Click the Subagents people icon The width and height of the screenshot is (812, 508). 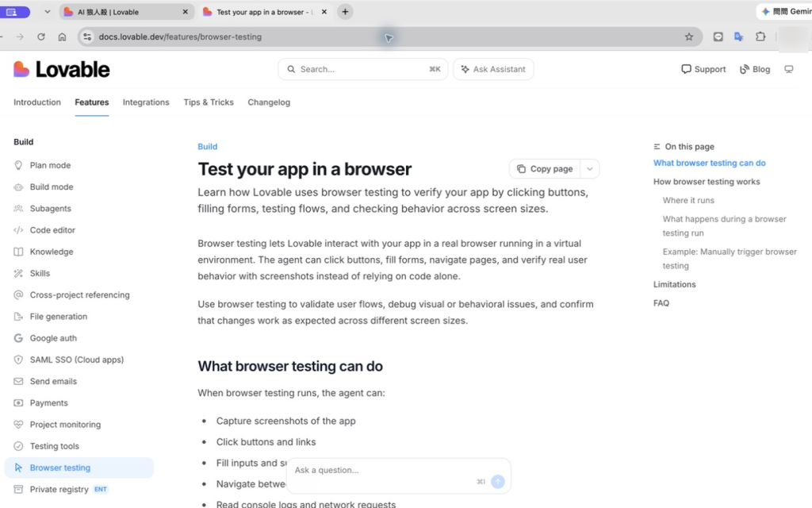[x=18, y=209]
